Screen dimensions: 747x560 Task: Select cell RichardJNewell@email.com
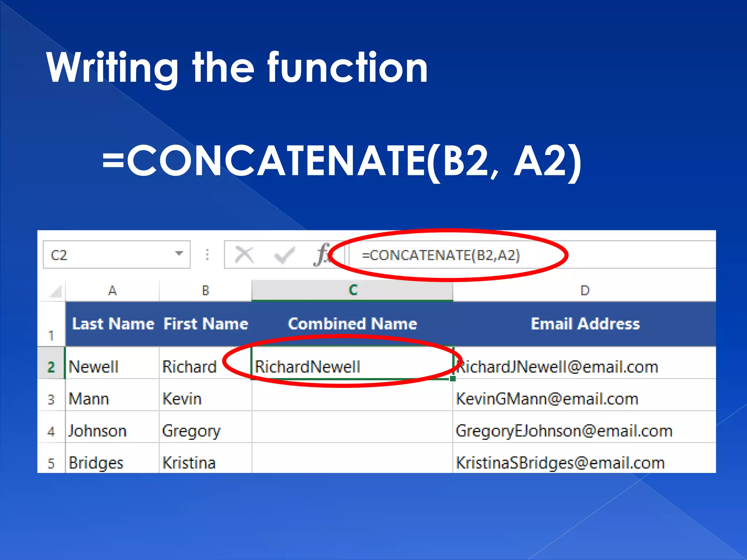pyautogui.click(x=585, y=363)
